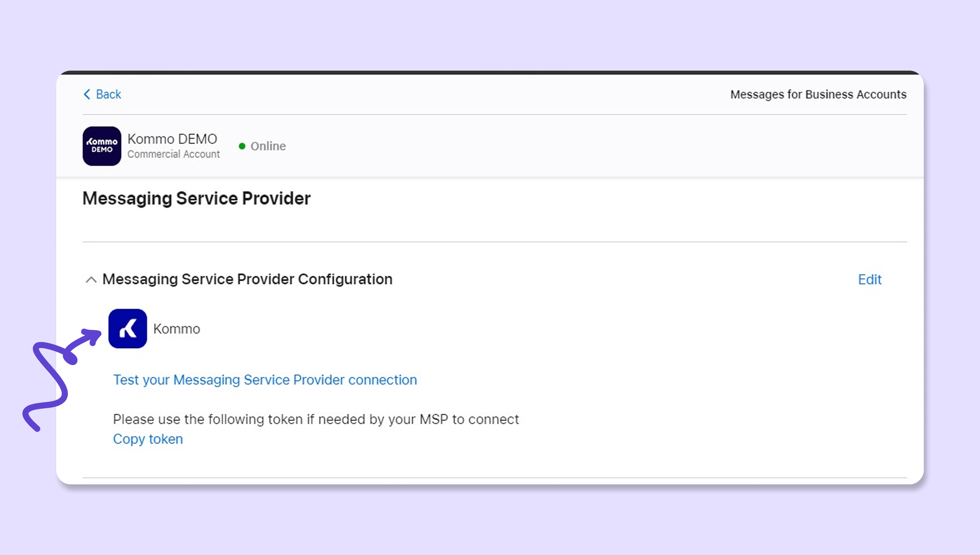Click the Messaging Service Provider page heading

click(196, 199)
